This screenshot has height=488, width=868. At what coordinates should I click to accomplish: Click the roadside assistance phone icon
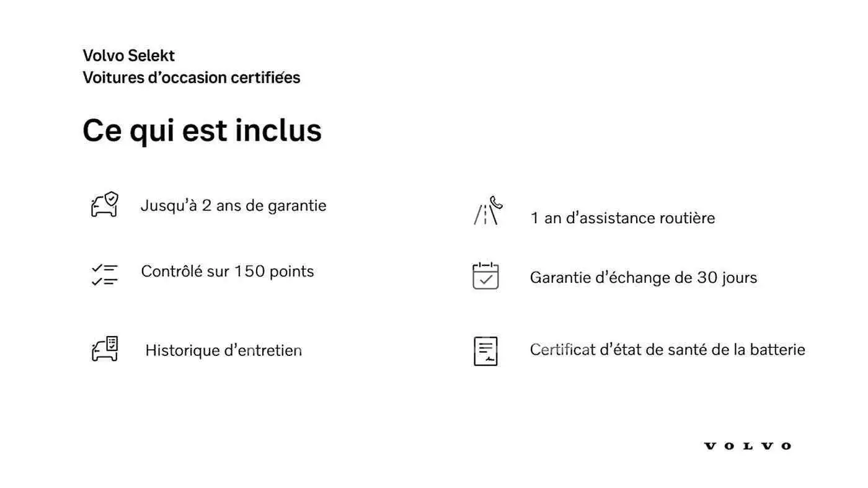[x=488, y=210]
